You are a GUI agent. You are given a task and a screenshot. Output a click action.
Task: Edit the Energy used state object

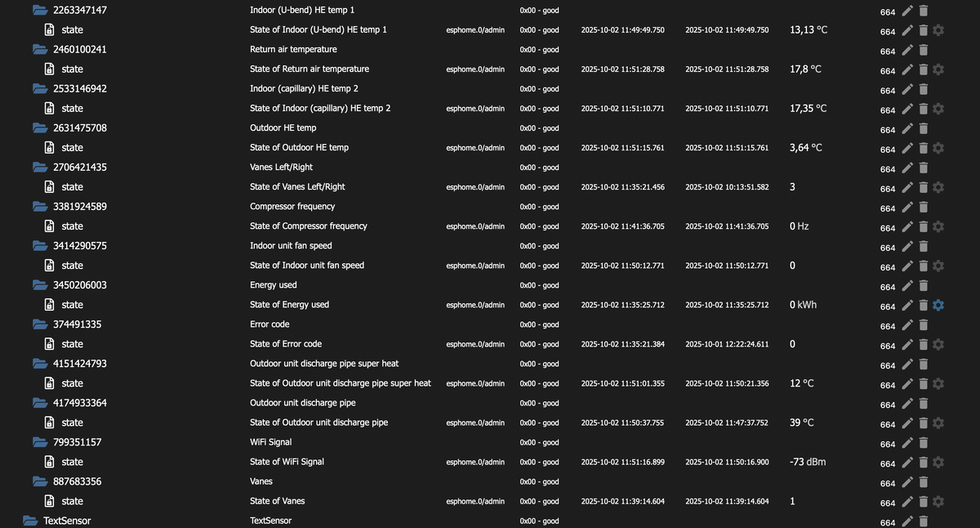[x=907, y=305]
